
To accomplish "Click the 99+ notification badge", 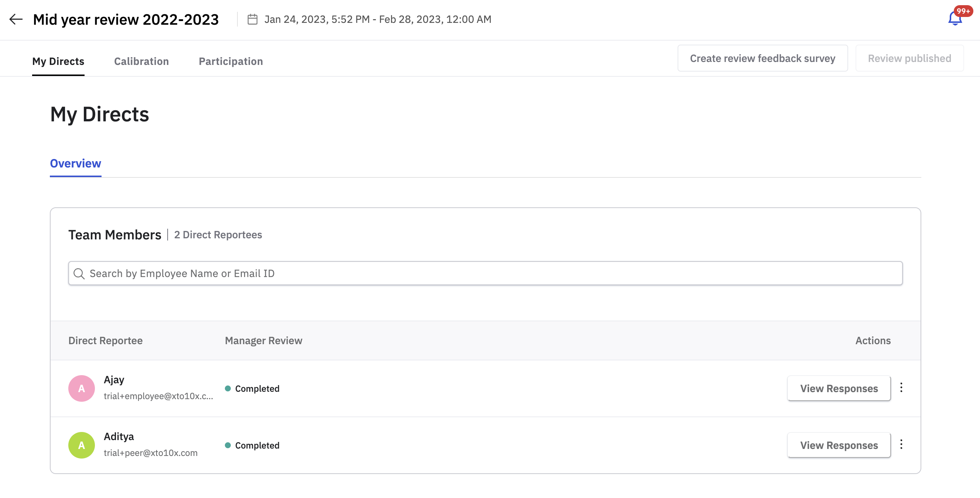I will coord(963,11).
